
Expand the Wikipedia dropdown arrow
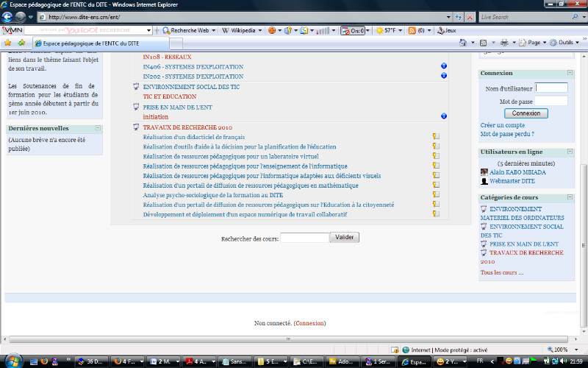(260, 30)
